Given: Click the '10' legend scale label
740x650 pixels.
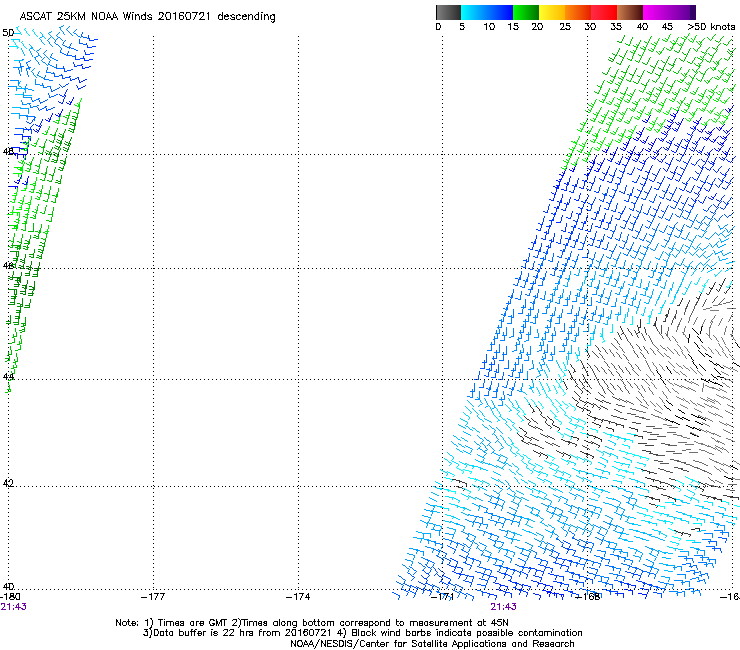Looking at the screenshot, I should [489, 27].
